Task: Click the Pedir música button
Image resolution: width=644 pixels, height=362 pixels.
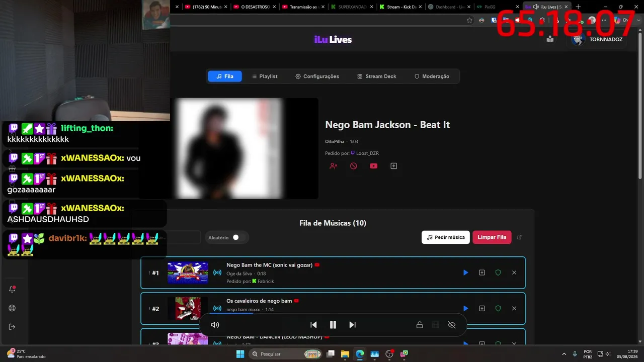Action: point(446,237)
